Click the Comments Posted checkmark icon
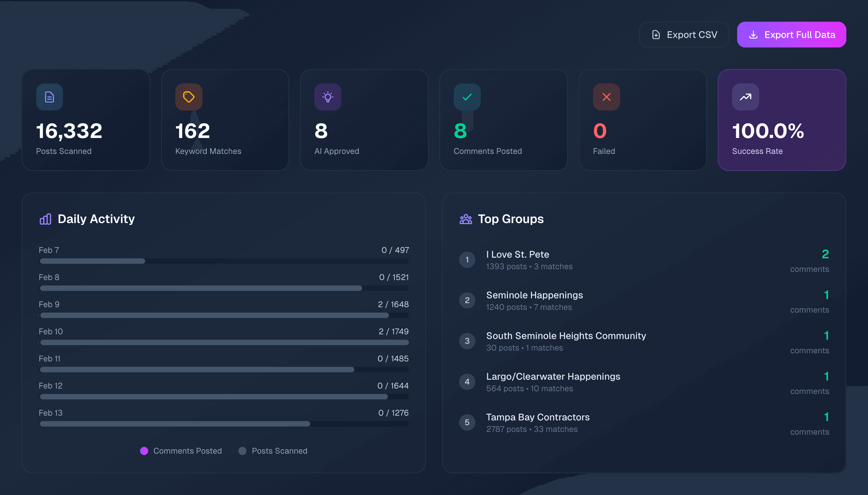Image resolution: width=868 pixels, height=495 pixels. [467, 97]
